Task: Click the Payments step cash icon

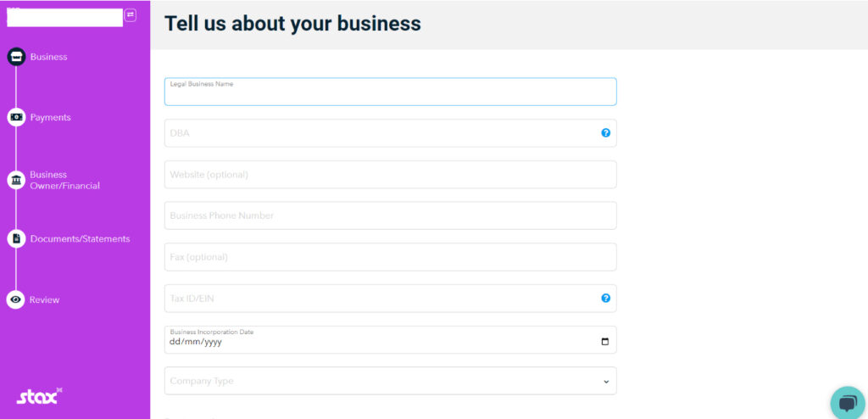Action: [16, 117]
